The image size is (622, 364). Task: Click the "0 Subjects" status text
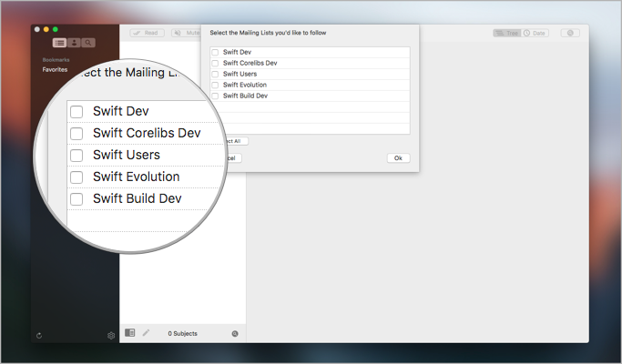click(x=182, y=333)
